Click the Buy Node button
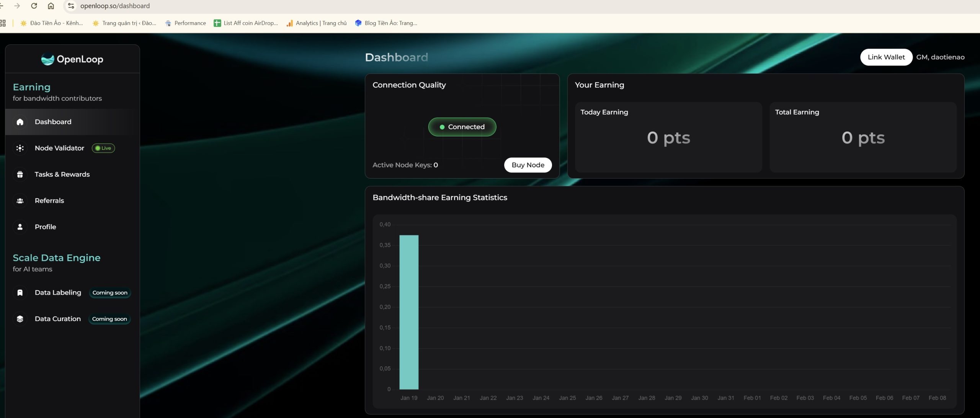Image resolution: width=980 pixels, height=418 pixels. point(528,165)
